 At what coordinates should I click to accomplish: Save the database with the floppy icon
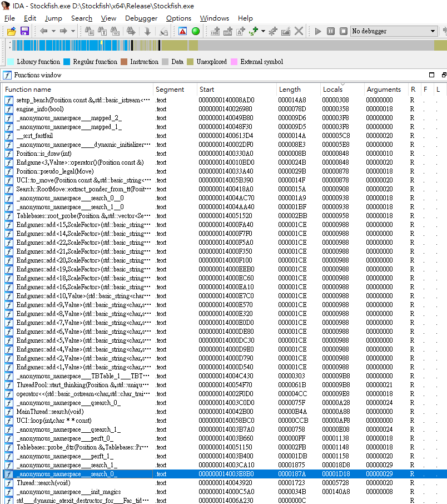[25, 31]
